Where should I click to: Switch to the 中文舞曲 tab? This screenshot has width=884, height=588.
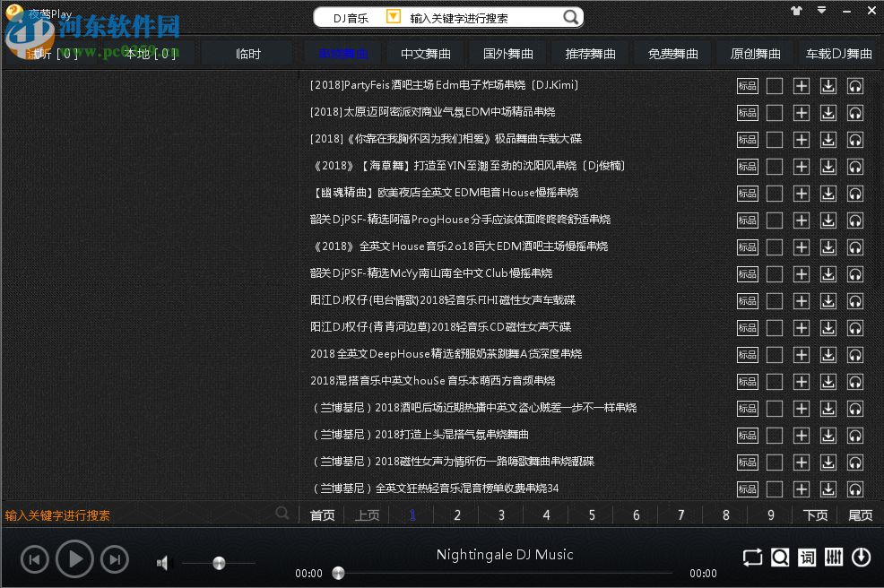[426, 53]
